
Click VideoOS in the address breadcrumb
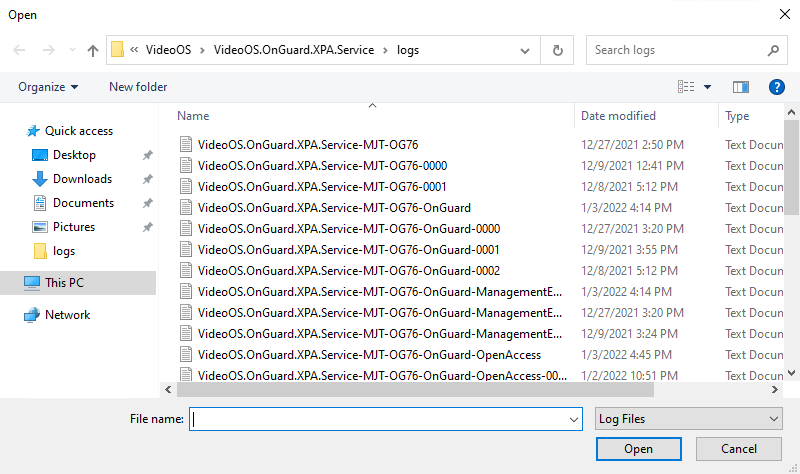click(x=168, y=50)
